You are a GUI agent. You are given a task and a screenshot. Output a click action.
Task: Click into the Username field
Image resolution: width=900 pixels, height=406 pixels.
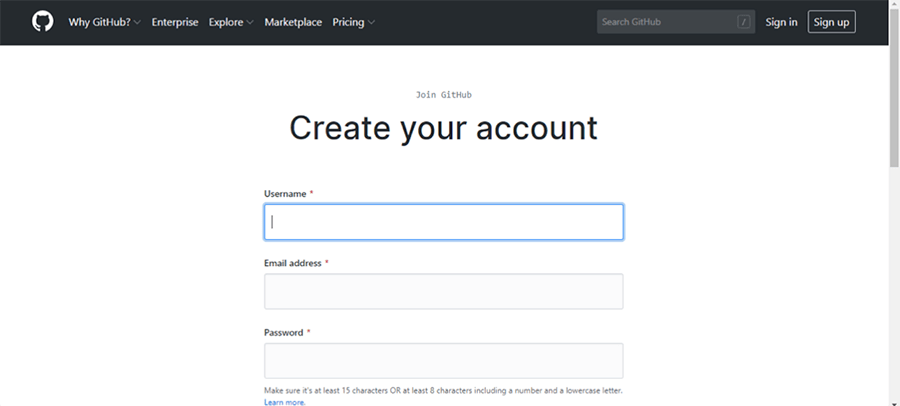pos(444,222)
